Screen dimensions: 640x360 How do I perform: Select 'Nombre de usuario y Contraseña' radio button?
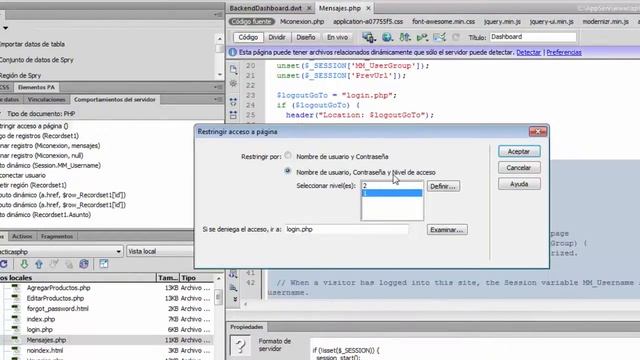pos(288,156)
